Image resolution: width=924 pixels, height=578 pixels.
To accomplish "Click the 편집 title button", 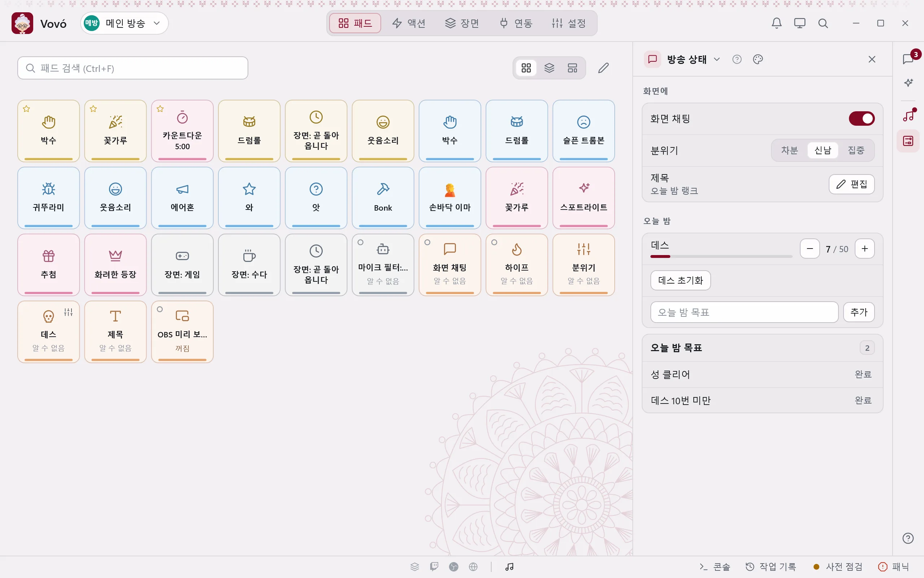I will coord(851,184).
